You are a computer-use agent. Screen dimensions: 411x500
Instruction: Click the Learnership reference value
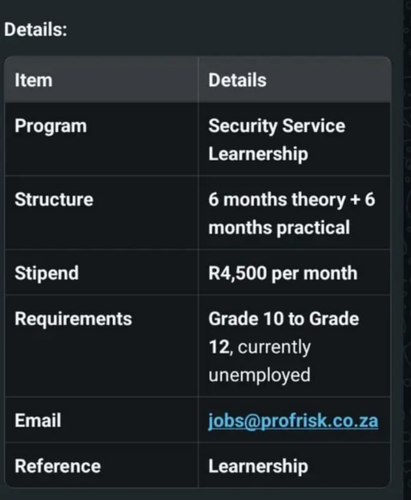[258, 467]
